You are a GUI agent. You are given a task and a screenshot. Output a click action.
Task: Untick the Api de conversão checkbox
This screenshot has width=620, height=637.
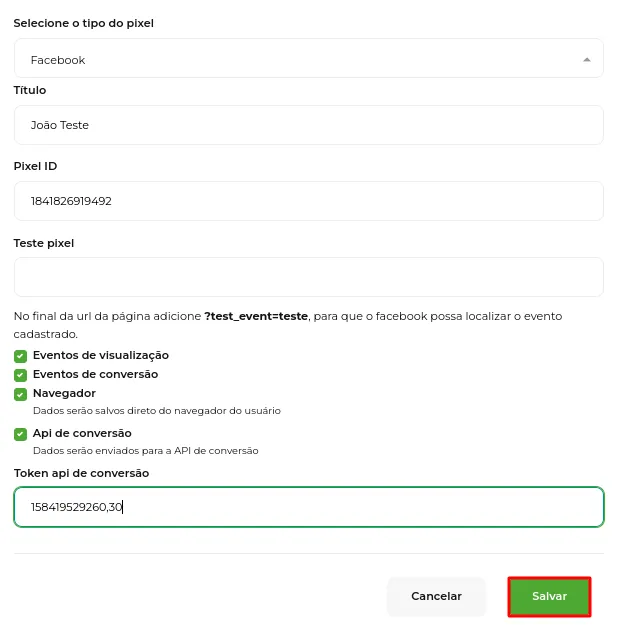(20, 434)
